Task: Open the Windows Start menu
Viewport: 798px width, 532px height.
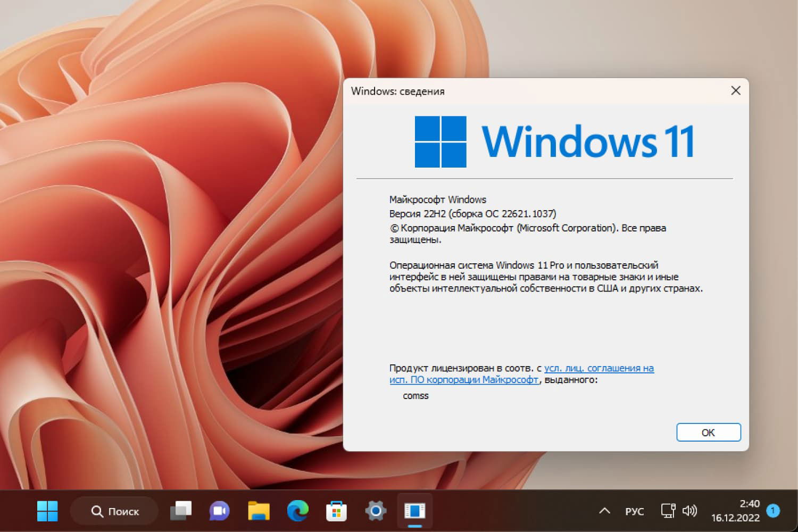Action: tap(47, 511)
